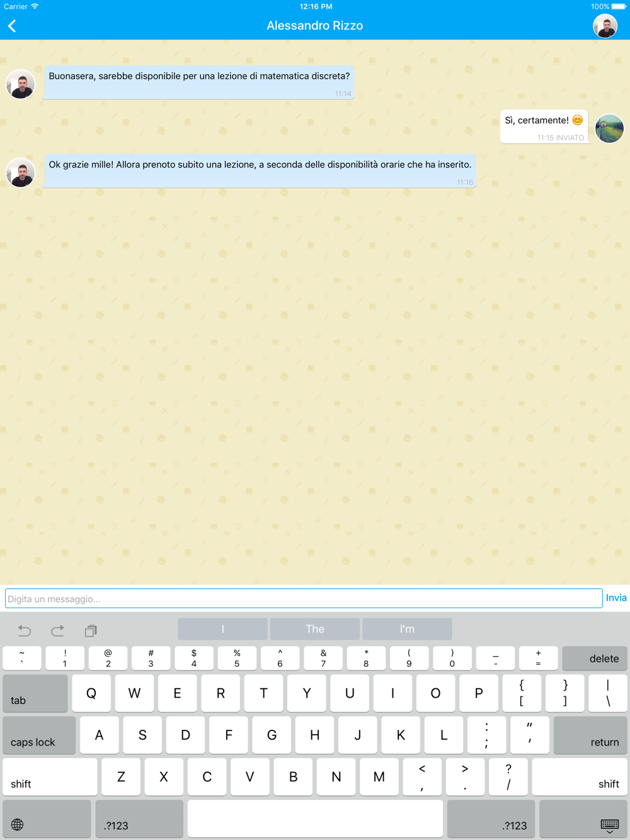Screen dimensions: 630x840
Task: Tap the A key
Action: click(100, 735)
